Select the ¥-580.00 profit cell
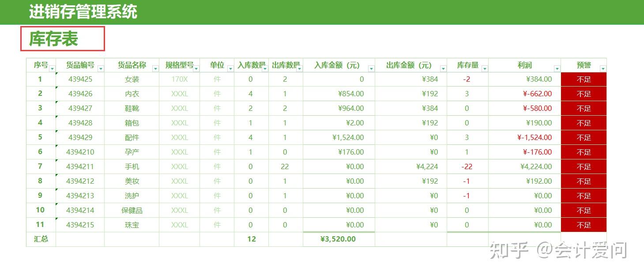The height and width of the screenshot is (276, 644). [525, 108]
